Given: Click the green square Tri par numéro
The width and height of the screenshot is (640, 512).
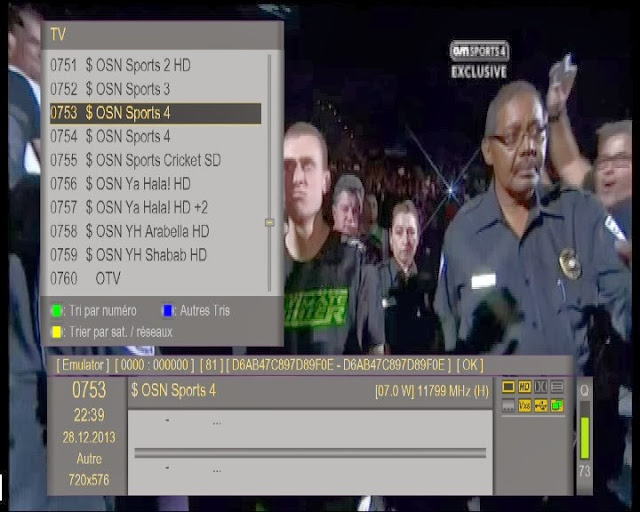Looking at the screenshot, I should pos(57,311).
